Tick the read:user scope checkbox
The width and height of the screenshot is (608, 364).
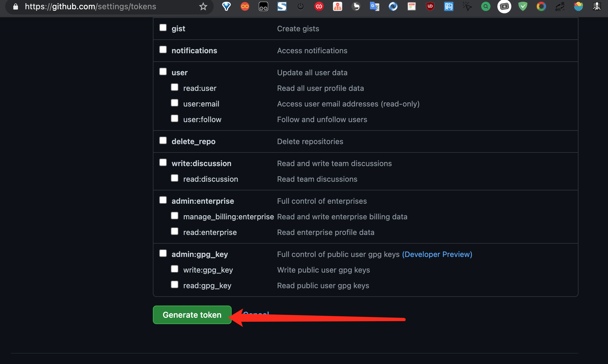pos(175,87)
